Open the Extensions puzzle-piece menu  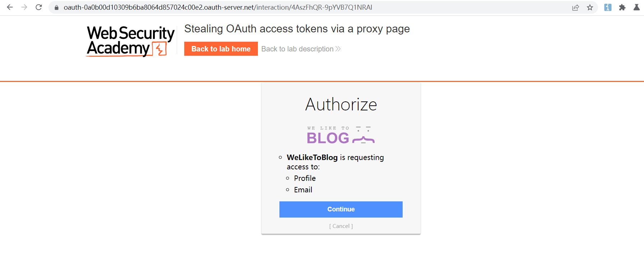pos(622,8)
